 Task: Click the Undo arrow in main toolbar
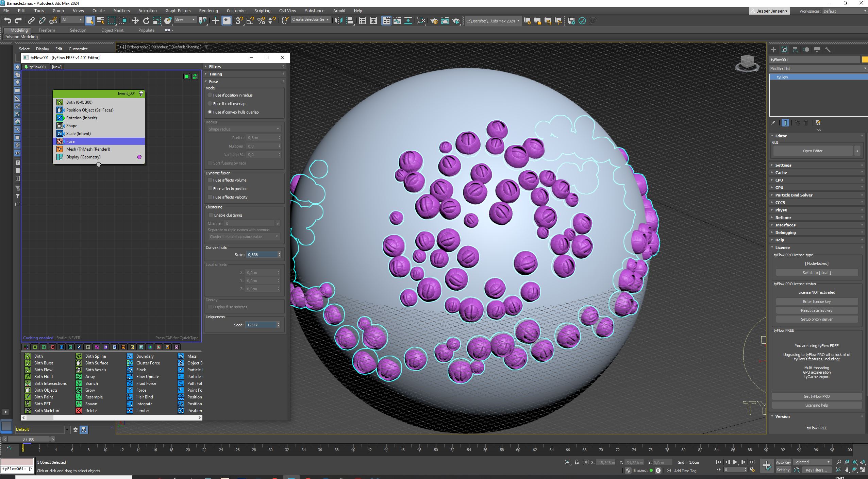click(7, 21)
